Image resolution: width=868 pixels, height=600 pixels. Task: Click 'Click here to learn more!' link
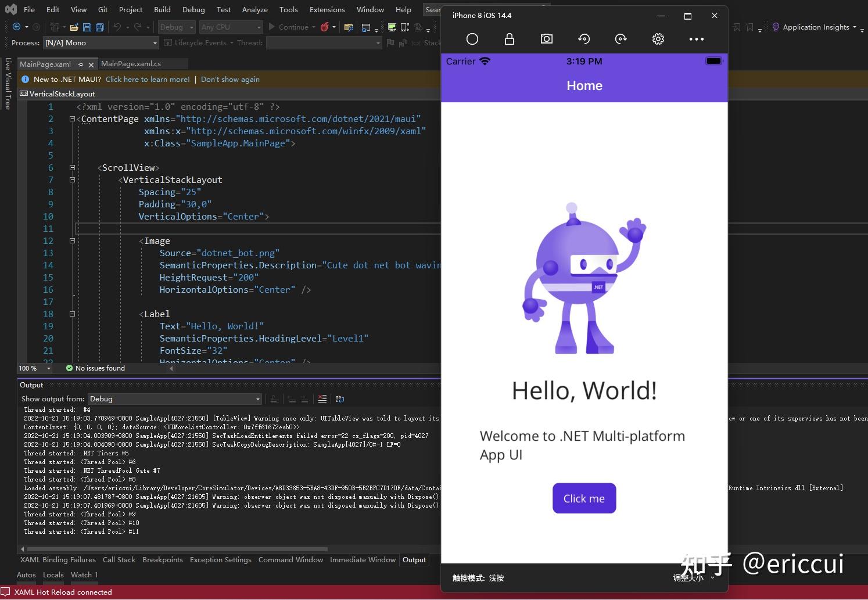pyautogui.click(x=148, y=79)
